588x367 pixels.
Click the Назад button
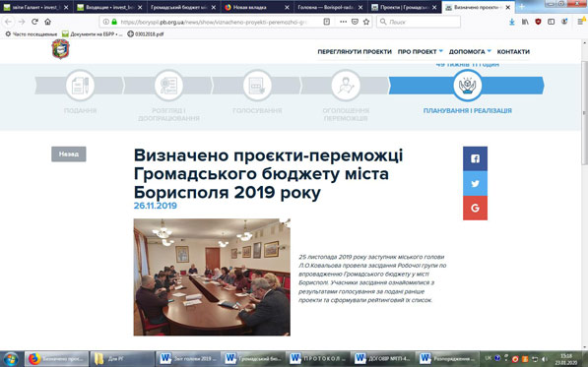click(x=69, y=153)
